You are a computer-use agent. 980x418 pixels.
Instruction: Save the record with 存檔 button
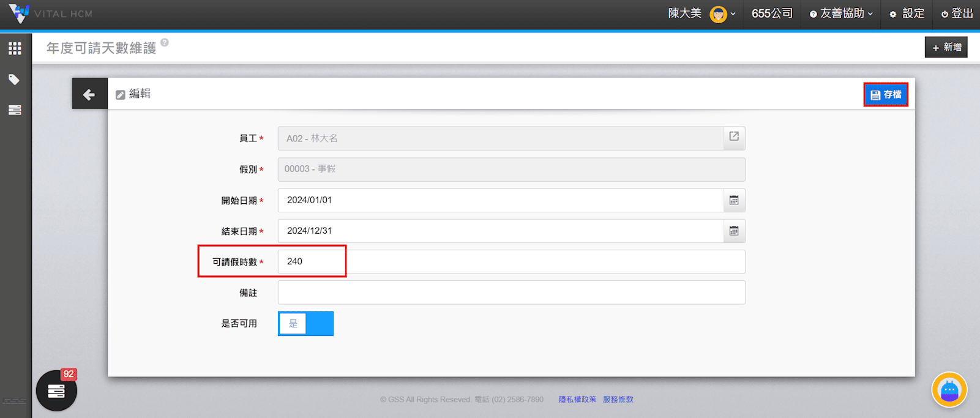(x=885, y=95)
